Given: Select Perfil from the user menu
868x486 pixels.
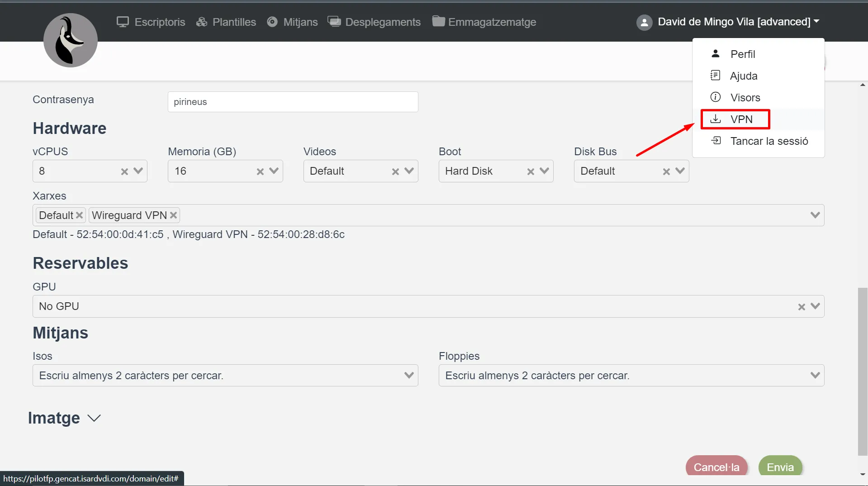Looking at the screenshot, I should click(x=742, y=54).
